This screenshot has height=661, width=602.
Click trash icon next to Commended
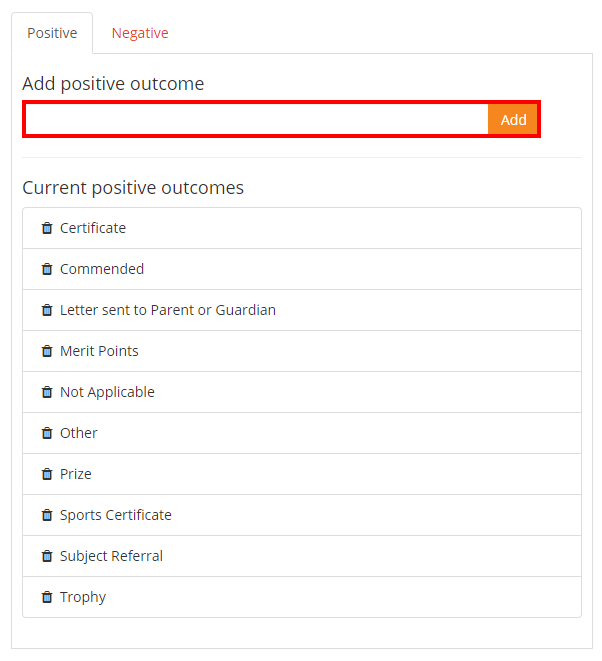pyautogui.click(x=46, y=269)
